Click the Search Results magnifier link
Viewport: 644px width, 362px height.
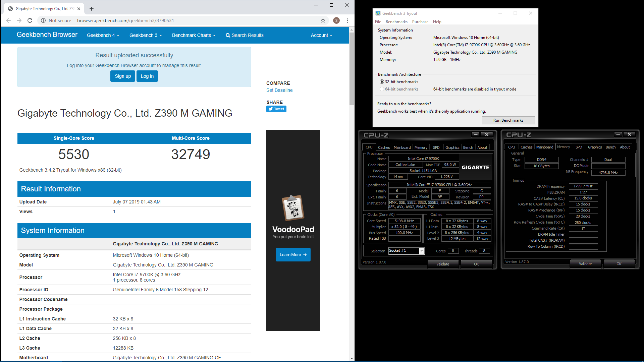245,35
